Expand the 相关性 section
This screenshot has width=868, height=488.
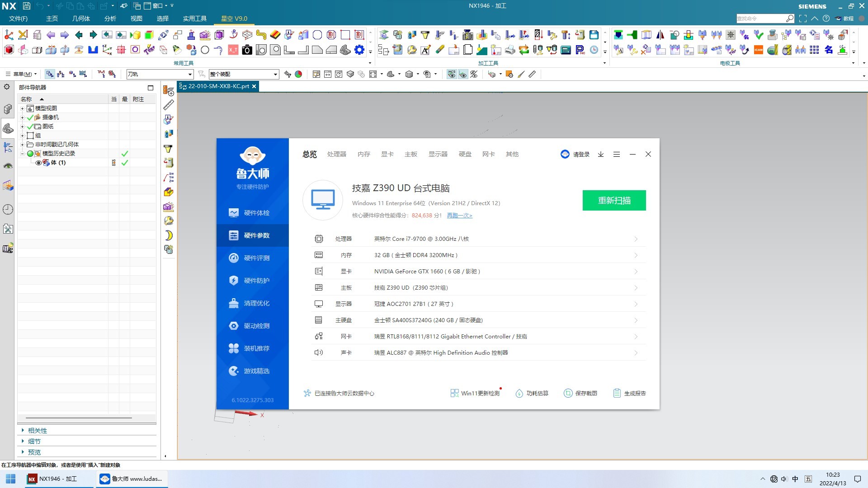(x=23, y=431)
